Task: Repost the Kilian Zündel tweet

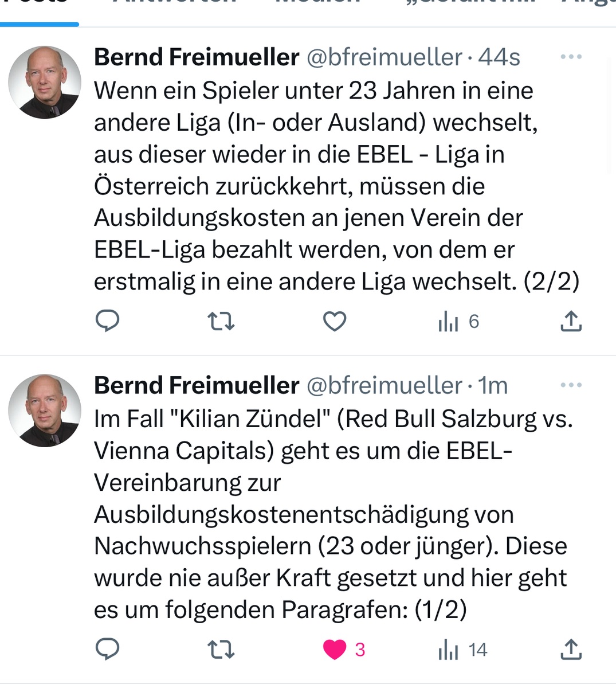Action: click(221, 650)
